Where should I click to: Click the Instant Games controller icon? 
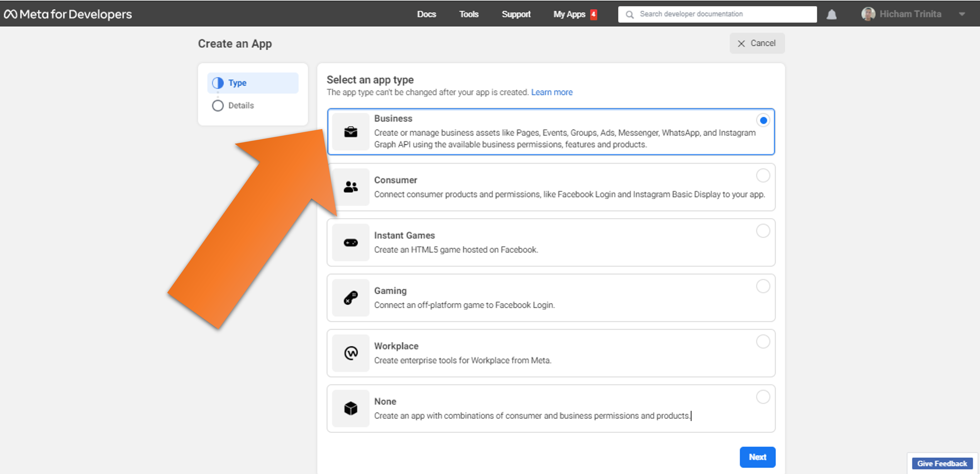[350, 242]
